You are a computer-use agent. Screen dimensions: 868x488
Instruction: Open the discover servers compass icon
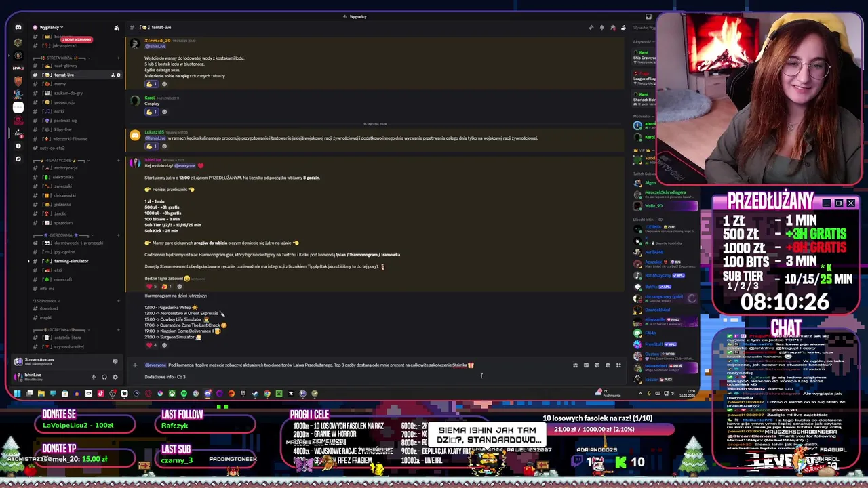coord(18,159)
